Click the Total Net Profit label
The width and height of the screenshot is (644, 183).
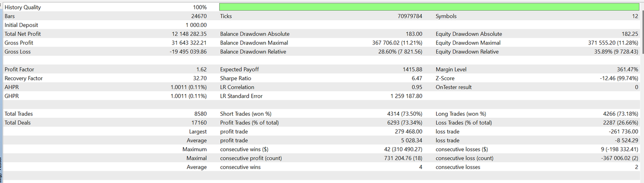coord(22,34)
